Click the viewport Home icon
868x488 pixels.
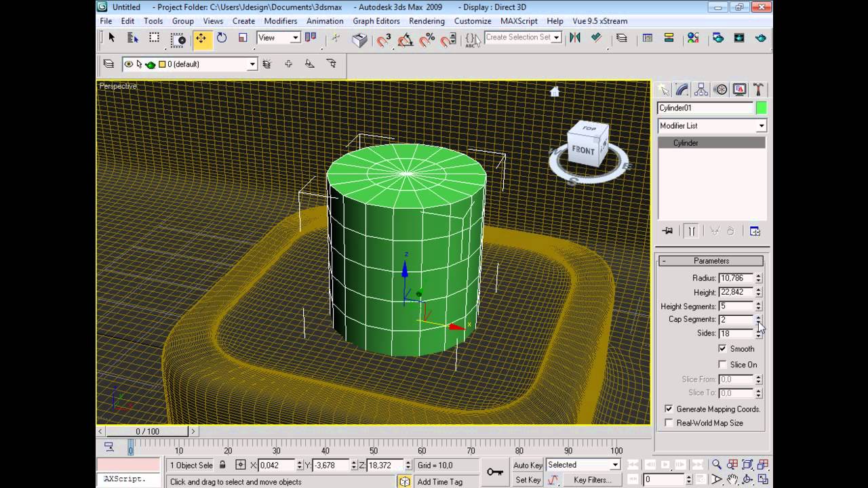(554, 91)
